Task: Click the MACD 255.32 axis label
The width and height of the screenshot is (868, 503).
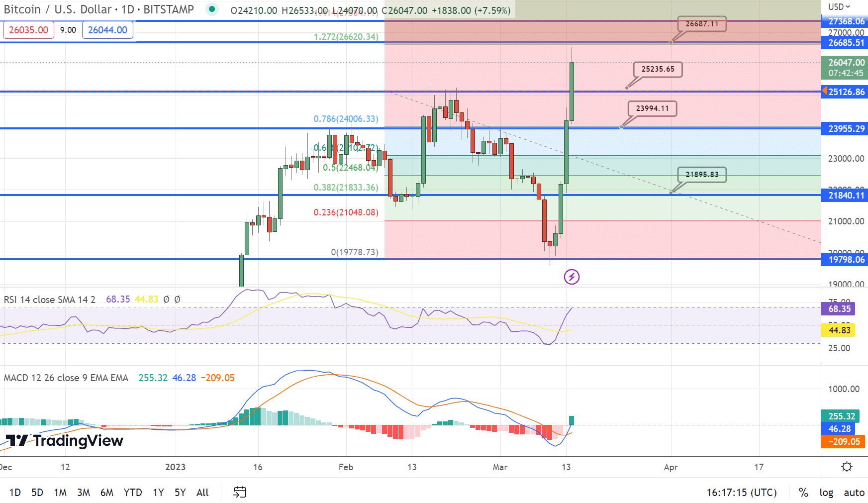Action: pyautogui.click(x=841, y=416)
